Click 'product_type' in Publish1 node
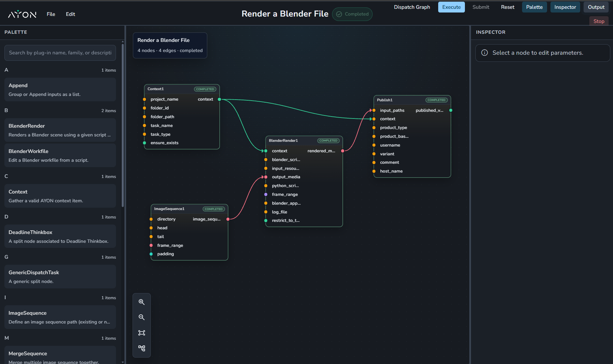The image size is (613, 364). pyautogui.click(x=394, y=128)
